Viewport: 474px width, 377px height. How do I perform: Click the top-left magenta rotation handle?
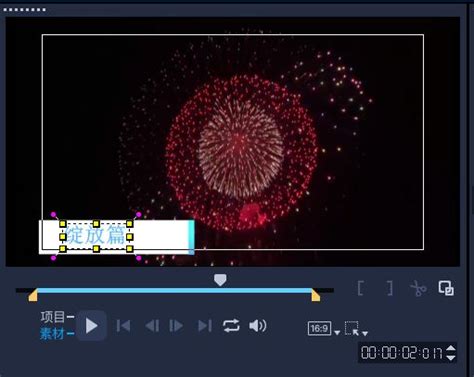[53, 214]
